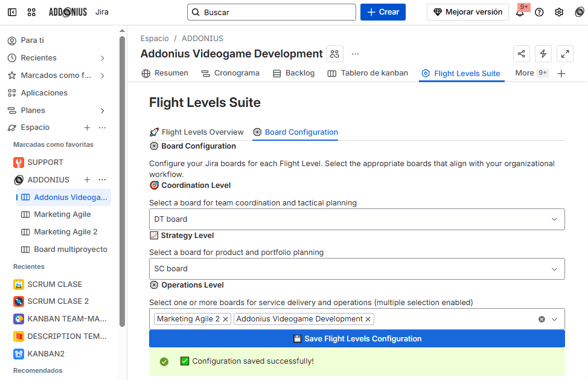Enter full screen view icon
This screenshot has width=588, height=380.
point(565,54)
